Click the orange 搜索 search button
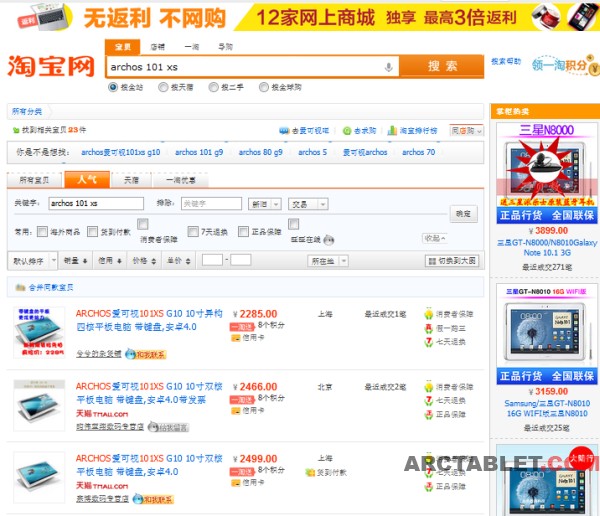The width and height of the screenshot is (600, 516). pos(442,66)
